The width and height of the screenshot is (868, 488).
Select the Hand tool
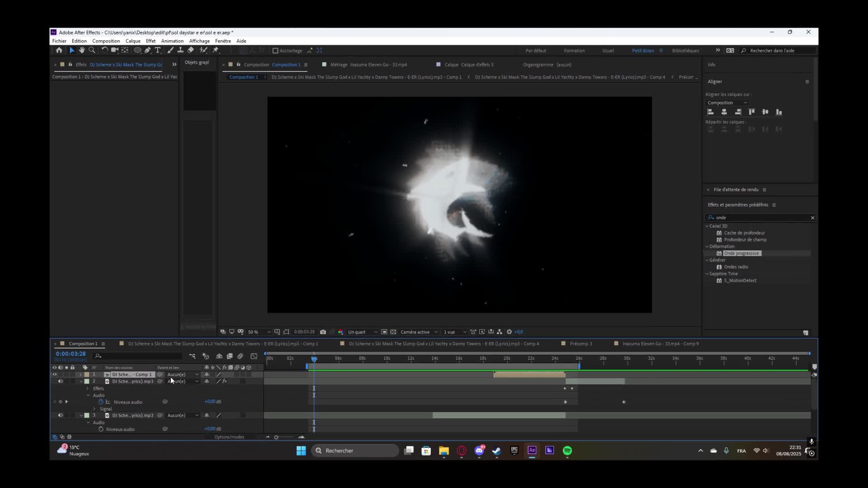coord(82,50)
